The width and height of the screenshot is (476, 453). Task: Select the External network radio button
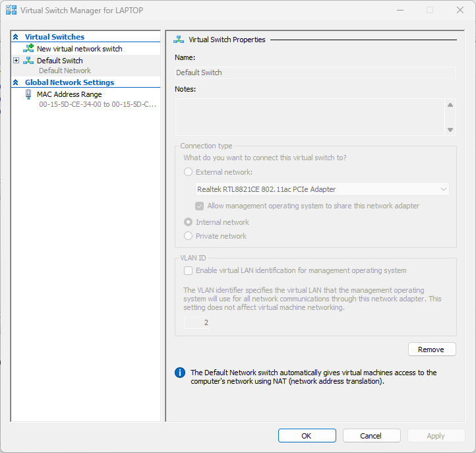189,172
